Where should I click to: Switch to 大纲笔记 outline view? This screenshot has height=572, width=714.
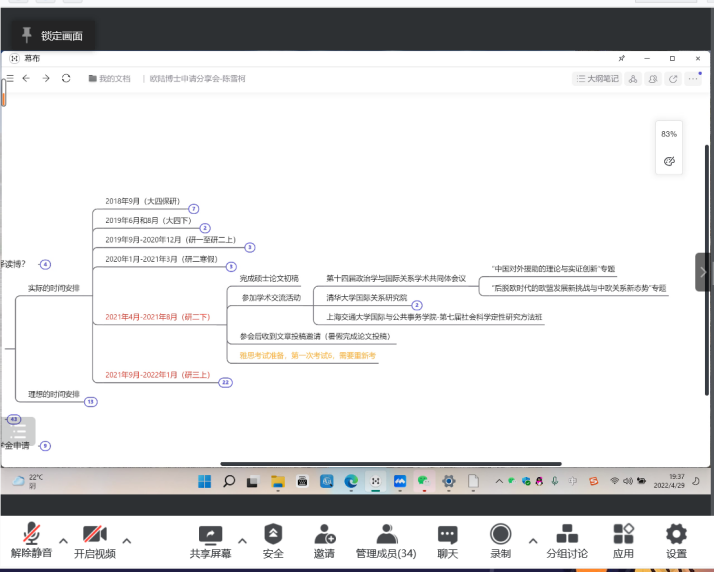pyautogui.click(x=597, y=78)
